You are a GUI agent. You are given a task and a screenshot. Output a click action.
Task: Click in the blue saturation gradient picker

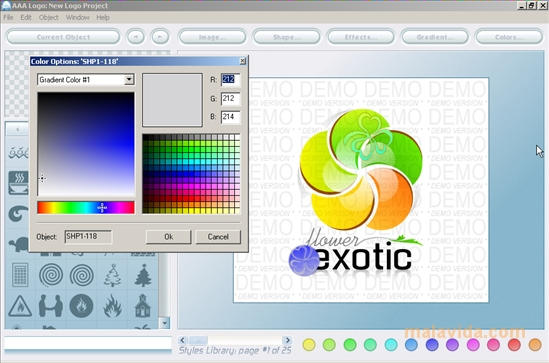[86, 144]
